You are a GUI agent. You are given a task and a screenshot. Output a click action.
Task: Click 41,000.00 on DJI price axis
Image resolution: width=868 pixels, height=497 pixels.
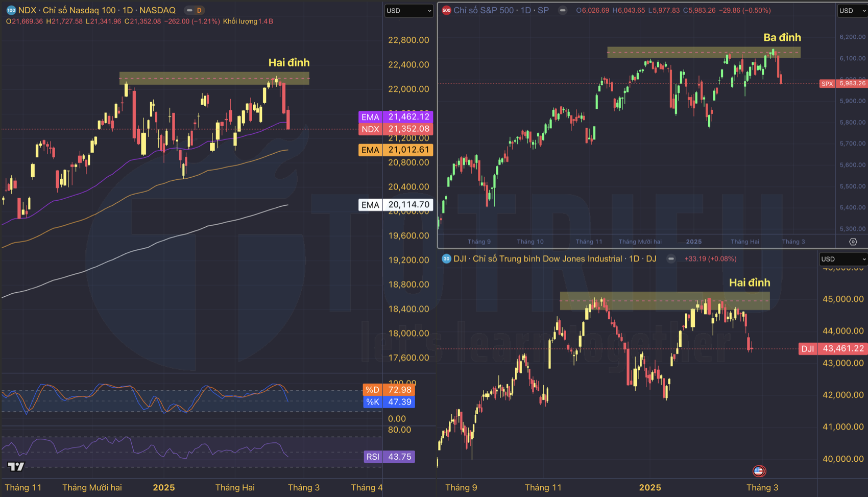pyautogui.click(x=843, y=427)
